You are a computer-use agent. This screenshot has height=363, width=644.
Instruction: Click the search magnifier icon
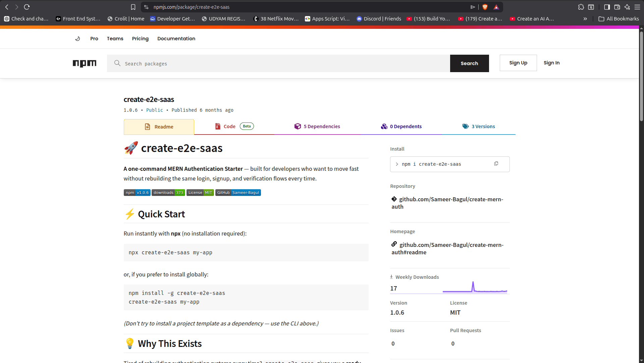click(117, 63)
